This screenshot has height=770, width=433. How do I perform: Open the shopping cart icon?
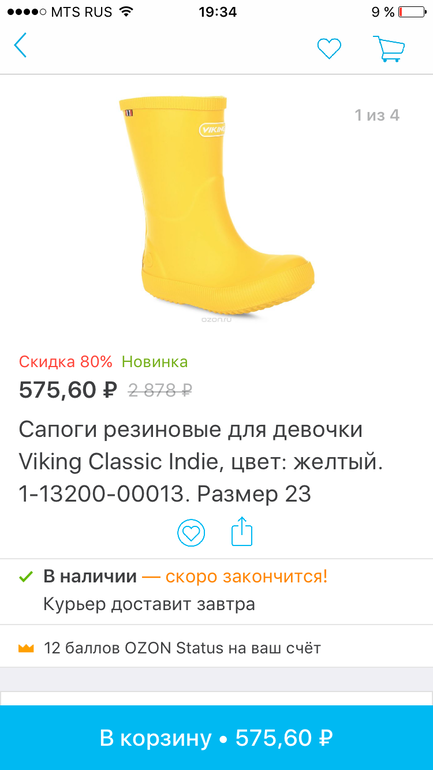[x=389, y=48]
